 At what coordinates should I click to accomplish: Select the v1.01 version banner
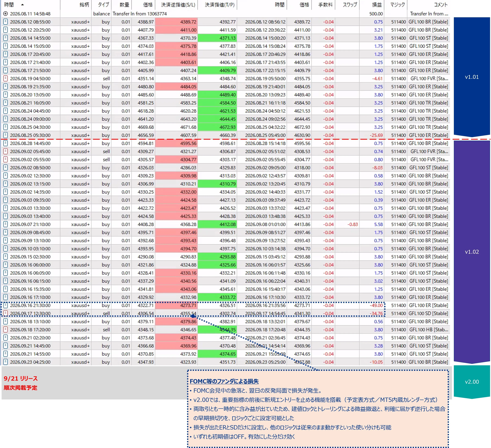coord(472,77)
